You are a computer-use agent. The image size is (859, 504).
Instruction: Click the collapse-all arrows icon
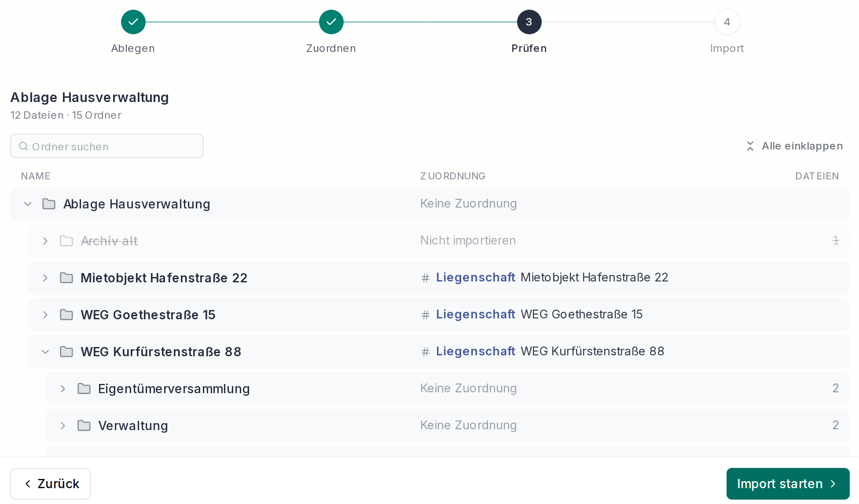(x=750, y=146)
